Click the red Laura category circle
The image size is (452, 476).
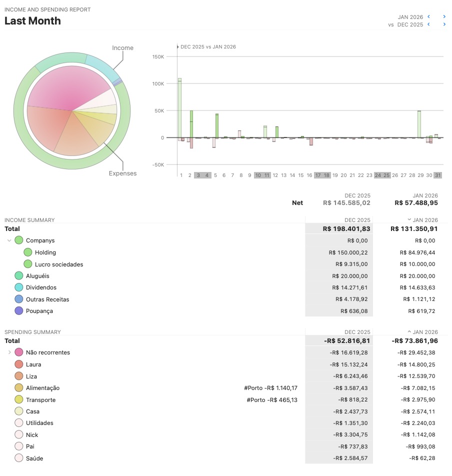[19, 364]
